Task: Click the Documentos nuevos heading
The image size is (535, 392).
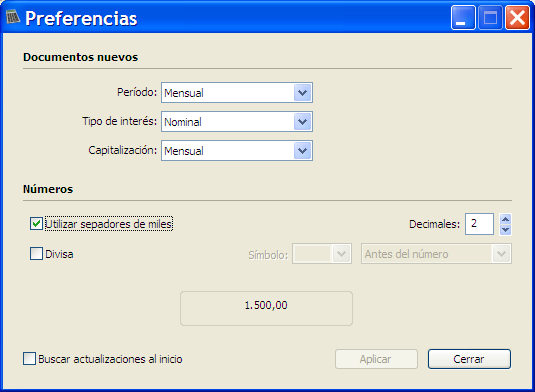Action: (x=81, y=57)
